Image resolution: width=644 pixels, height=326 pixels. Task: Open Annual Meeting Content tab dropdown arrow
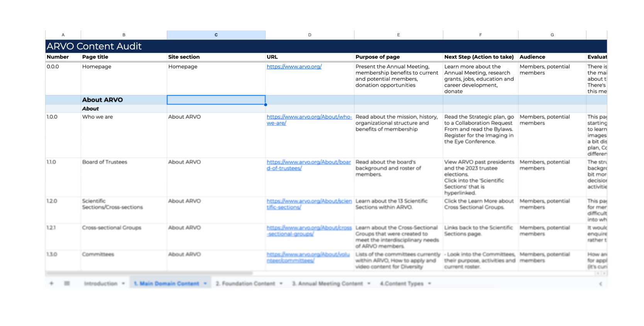[x=369, y=284]
